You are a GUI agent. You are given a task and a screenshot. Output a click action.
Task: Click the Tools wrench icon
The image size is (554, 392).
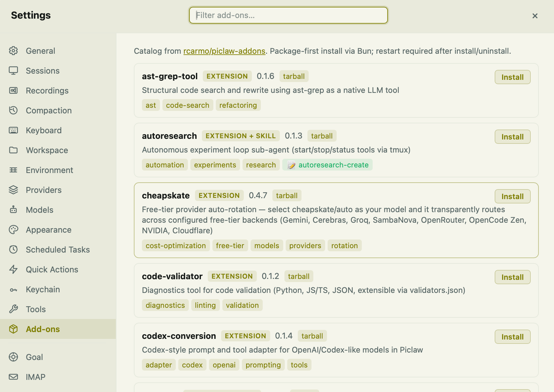tap(13, 309)
